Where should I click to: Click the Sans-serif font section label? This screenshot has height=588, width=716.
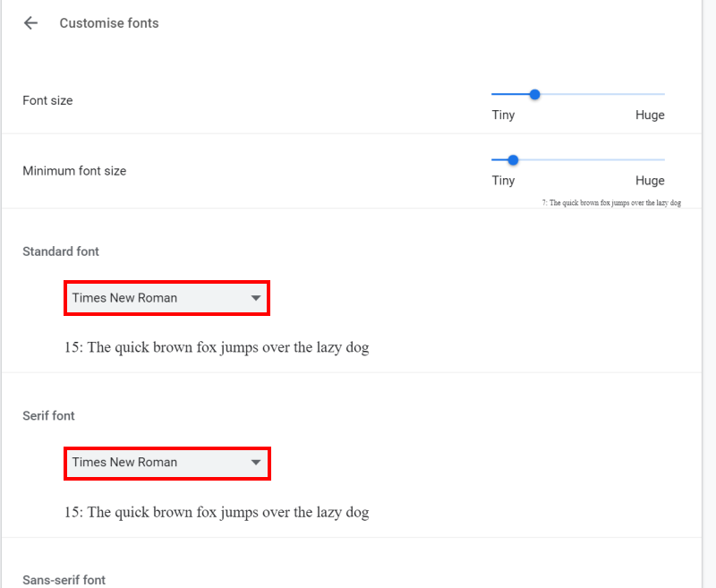(64, 580)
